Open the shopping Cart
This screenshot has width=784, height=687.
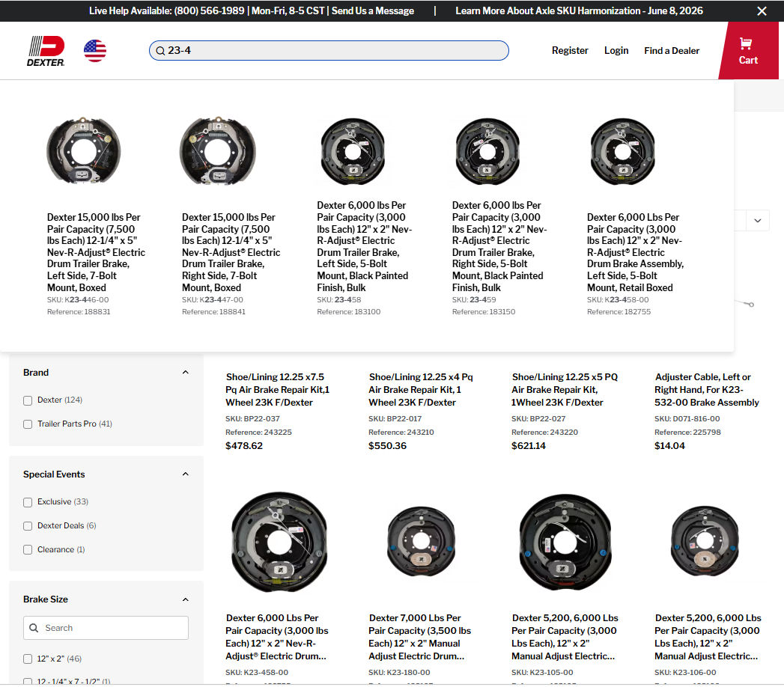pyautogui.click(x=748, y=51)
